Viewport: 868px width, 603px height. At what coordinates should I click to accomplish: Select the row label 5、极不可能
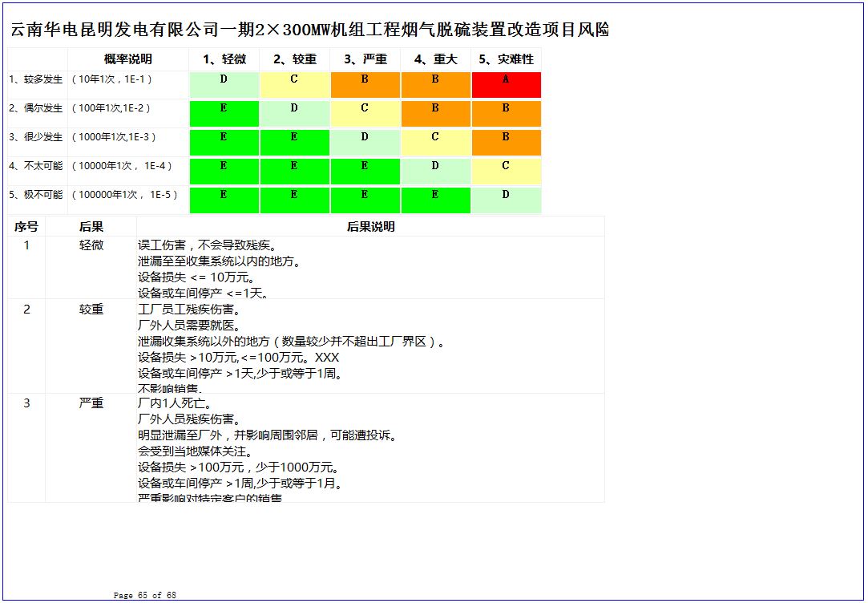pos(36,194)
